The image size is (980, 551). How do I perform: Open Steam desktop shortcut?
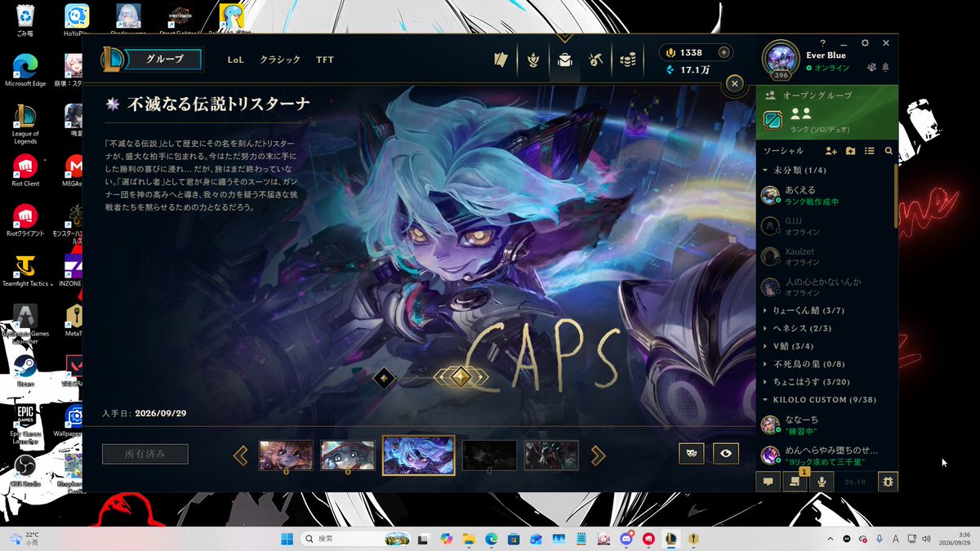point(25,369)
